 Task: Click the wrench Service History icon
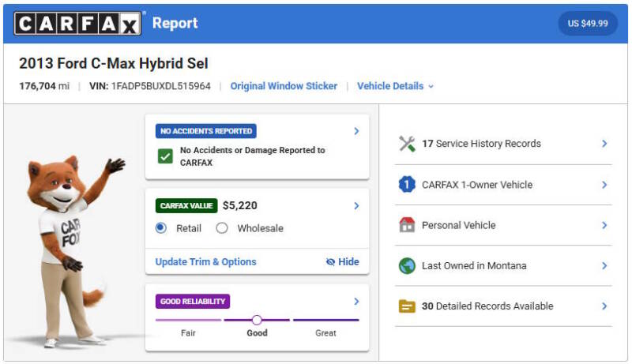(x=407, y=144)
